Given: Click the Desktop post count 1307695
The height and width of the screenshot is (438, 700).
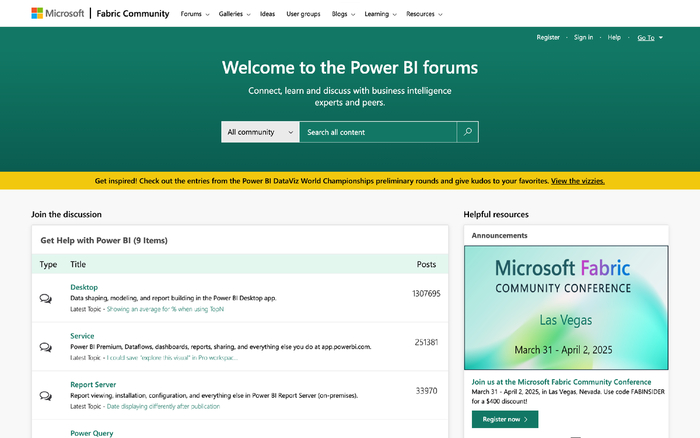Looking at the screenshot, I should pos(426,293).
